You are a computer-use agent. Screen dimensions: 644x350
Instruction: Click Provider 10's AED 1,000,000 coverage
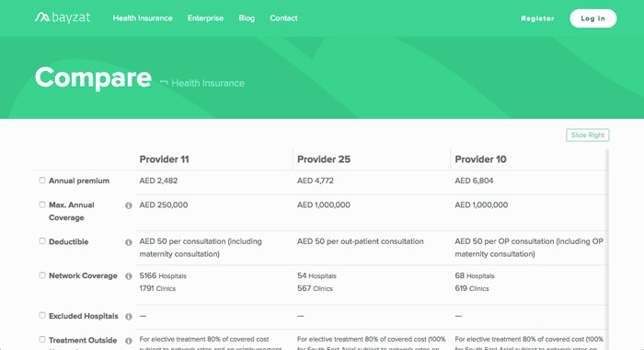[x=481, y=204]
